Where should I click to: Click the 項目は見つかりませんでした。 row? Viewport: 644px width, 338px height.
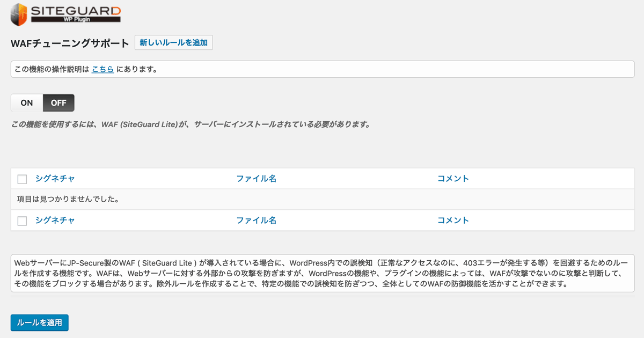(323, 200)
